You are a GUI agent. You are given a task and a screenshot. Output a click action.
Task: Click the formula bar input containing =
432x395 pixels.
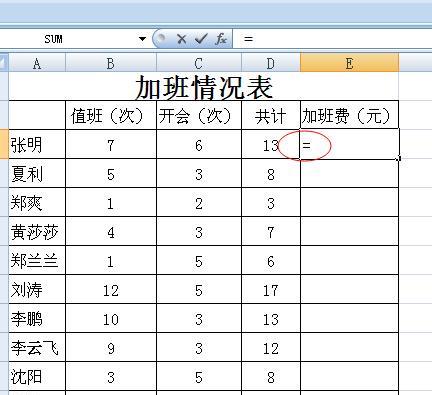point(332,39)
